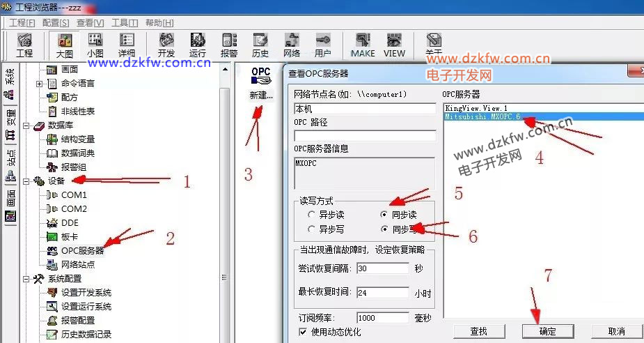Open the 报警 alarm toolbar icon
Viewport: 644px width, 343px height.
[229, 45]
